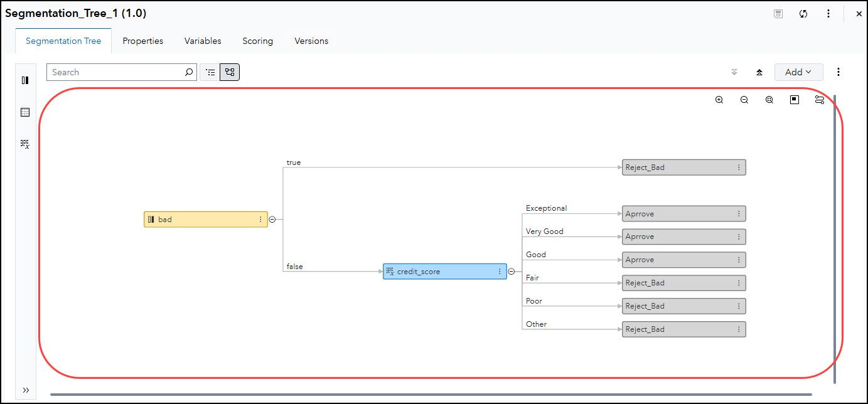Enable the tree diagram view toggle
Image resolution: width=868 pixels, height=404 pixels.
pos(229,72)
